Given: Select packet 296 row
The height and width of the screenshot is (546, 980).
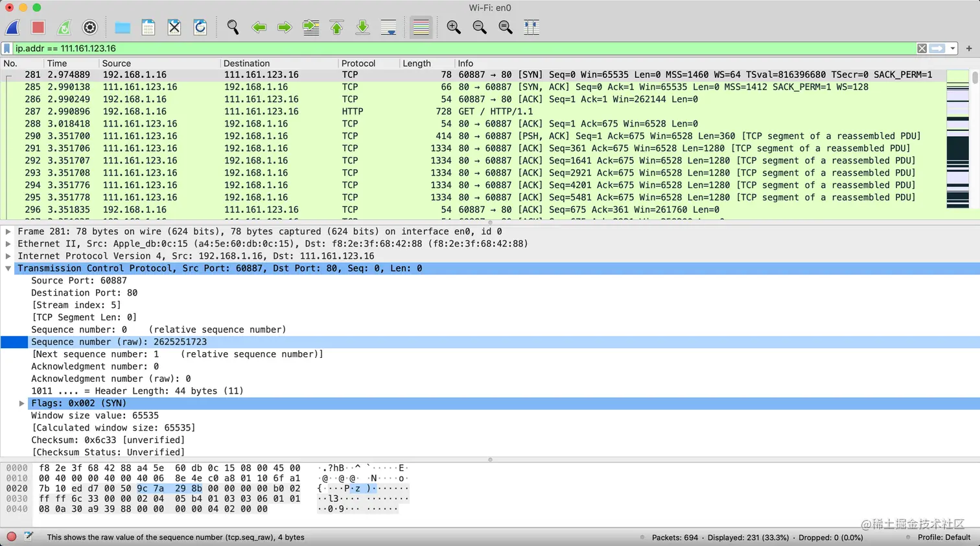Looking at the screenshot, I should [x=473, y=210].
